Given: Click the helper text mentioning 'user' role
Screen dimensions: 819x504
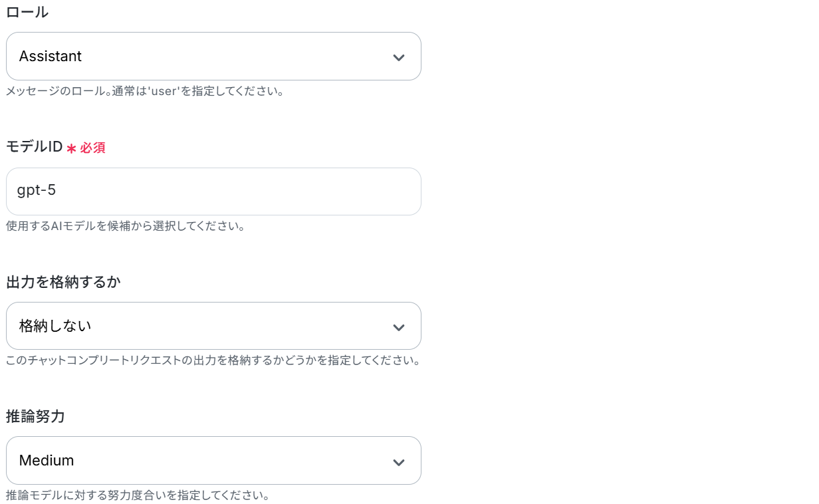Looking at the screenshot, I should (x=145, y=91).
